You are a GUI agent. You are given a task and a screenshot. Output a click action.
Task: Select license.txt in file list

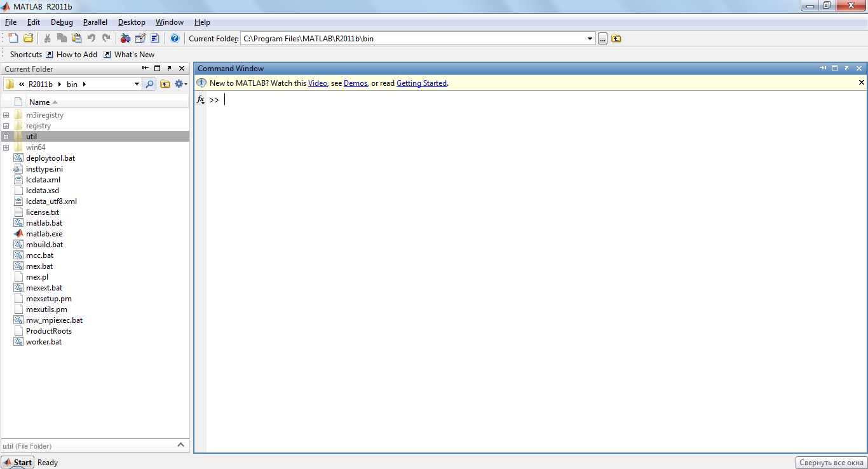click(43, 212)
